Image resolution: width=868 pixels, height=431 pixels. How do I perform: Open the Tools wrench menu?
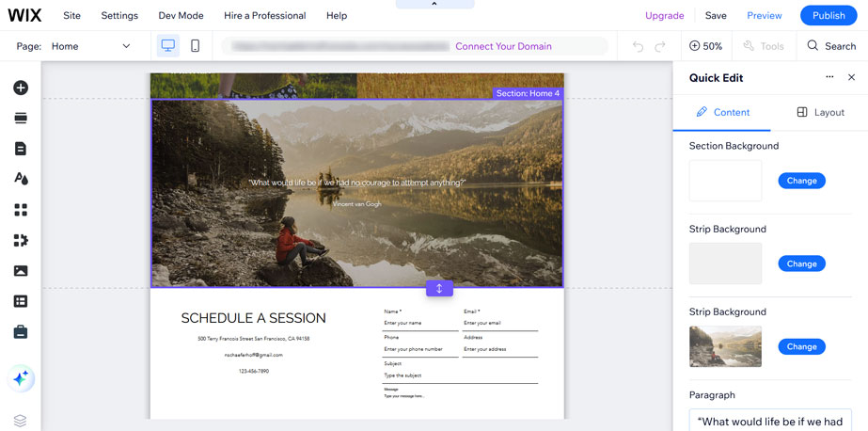click(x=764, y=46)
